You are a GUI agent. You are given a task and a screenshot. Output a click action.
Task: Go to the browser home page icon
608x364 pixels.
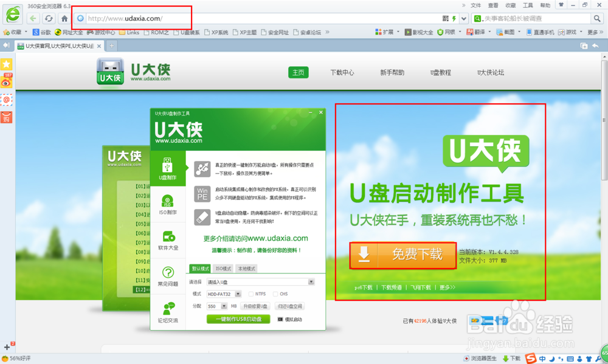[64, 18]
